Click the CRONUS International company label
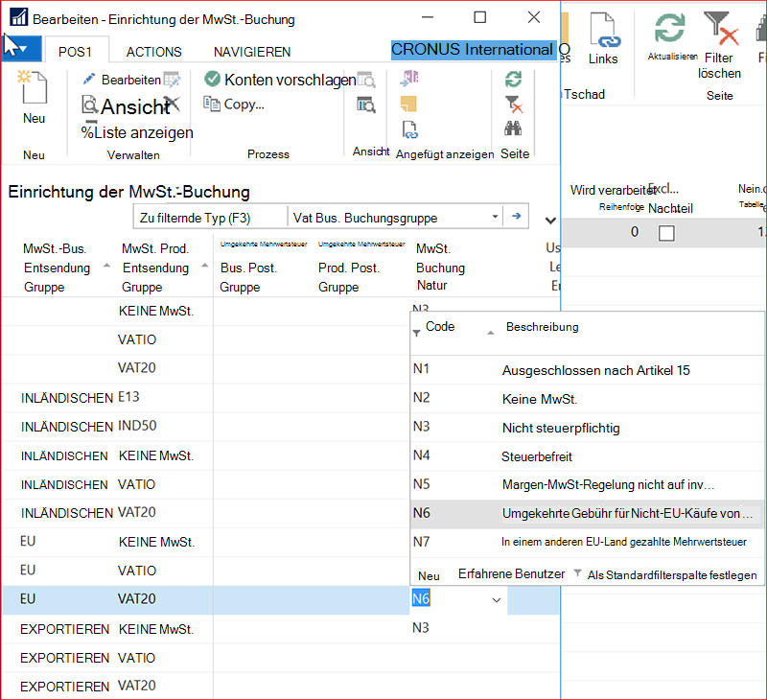Image resolution: width=767 pixels, height=700 pixels. 474,50
